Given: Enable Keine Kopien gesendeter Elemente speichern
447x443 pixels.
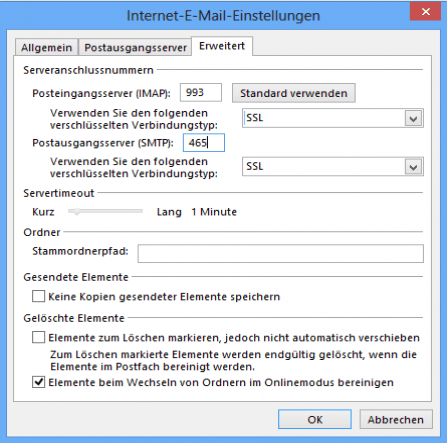Looking at the screenshot, I should pos(38,296).
